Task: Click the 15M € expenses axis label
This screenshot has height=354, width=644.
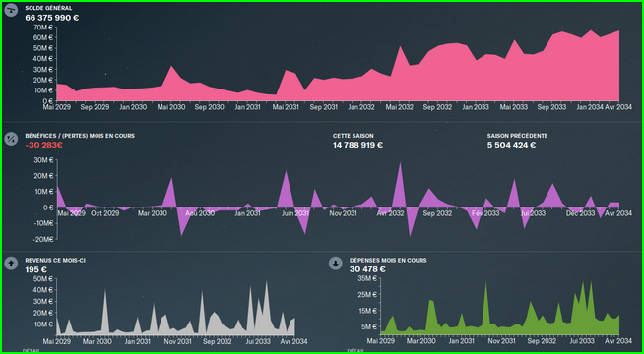Action: coord(369,311)
